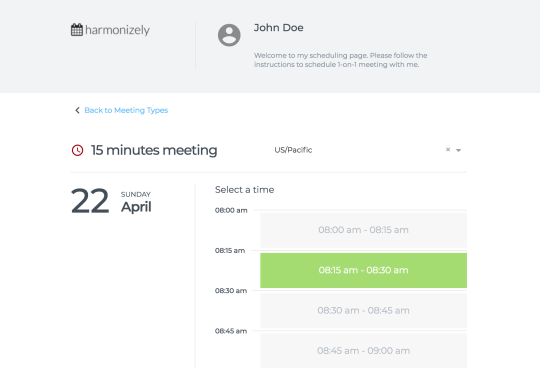
Task: Choose the 08:30 am - 08:45 am slot
Action: 363,311
